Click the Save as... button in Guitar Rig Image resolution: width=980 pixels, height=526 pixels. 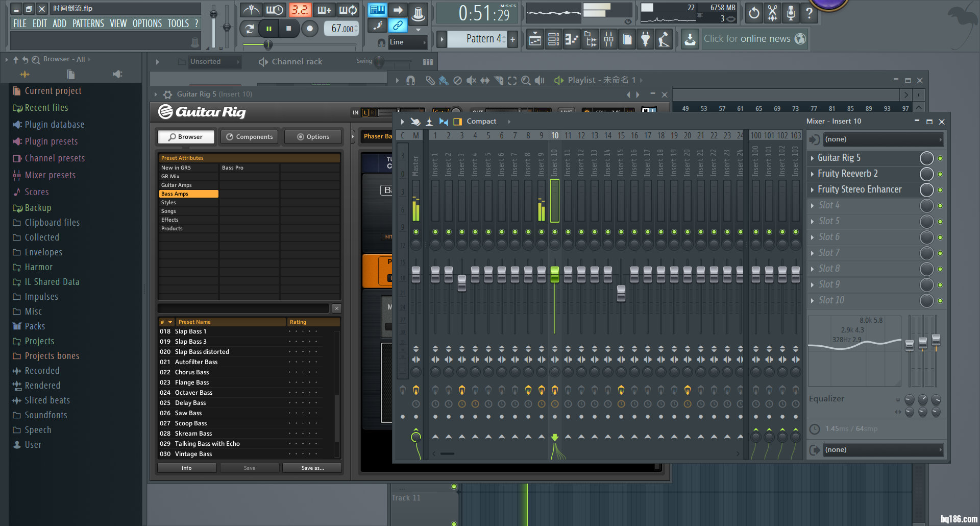(312, 468)
